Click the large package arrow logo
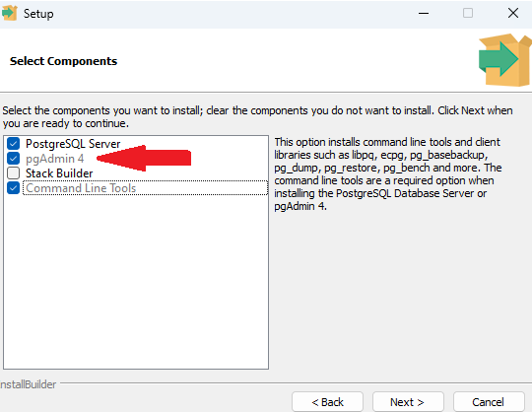 (x=504, y=60)
